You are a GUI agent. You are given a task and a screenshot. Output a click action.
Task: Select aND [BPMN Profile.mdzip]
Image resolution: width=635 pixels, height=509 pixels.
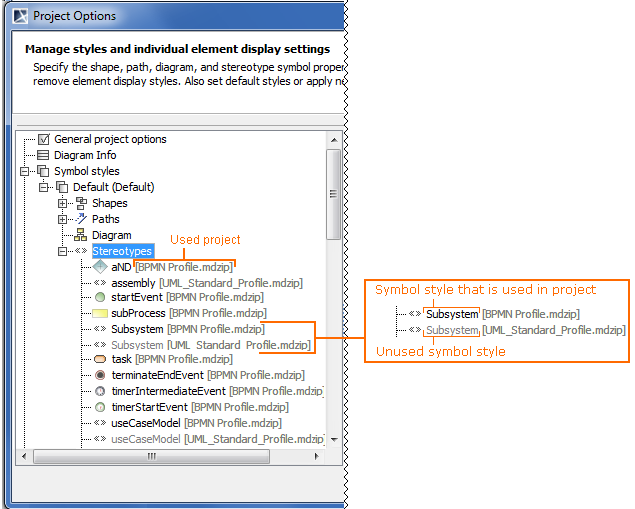point(172,267)
